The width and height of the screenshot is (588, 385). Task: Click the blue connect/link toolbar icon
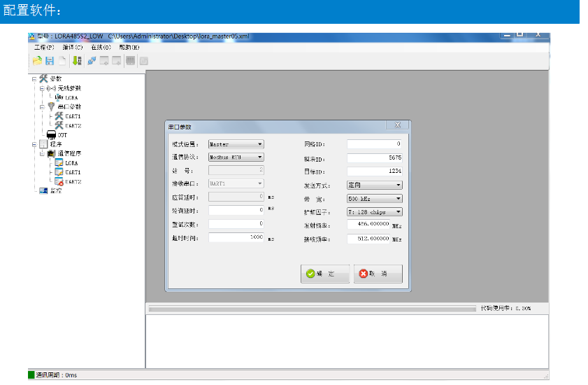point(92,60)
